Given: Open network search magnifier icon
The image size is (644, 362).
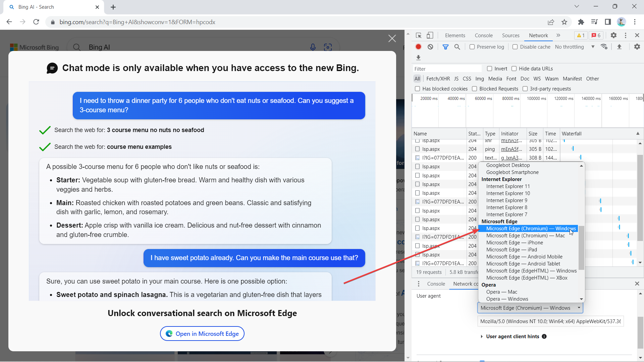Looking at the screenshot, I should click(457, 47).
